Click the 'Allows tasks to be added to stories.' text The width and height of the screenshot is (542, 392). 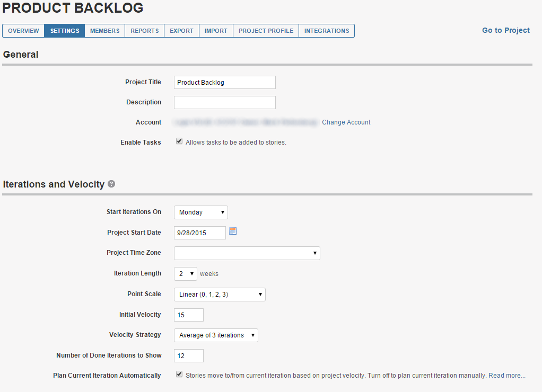(x=236, y=142)
